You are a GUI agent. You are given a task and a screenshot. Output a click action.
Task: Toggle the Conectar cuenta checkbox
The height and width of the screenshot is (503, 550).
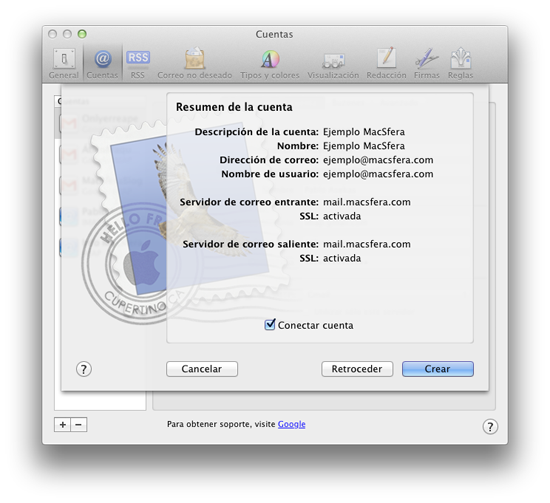point(270,325)
